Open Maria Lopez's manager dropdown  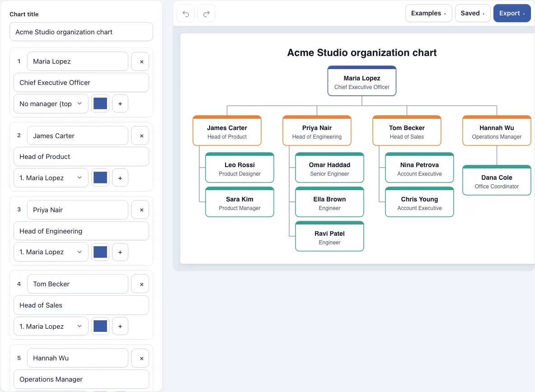click(51, 103)
